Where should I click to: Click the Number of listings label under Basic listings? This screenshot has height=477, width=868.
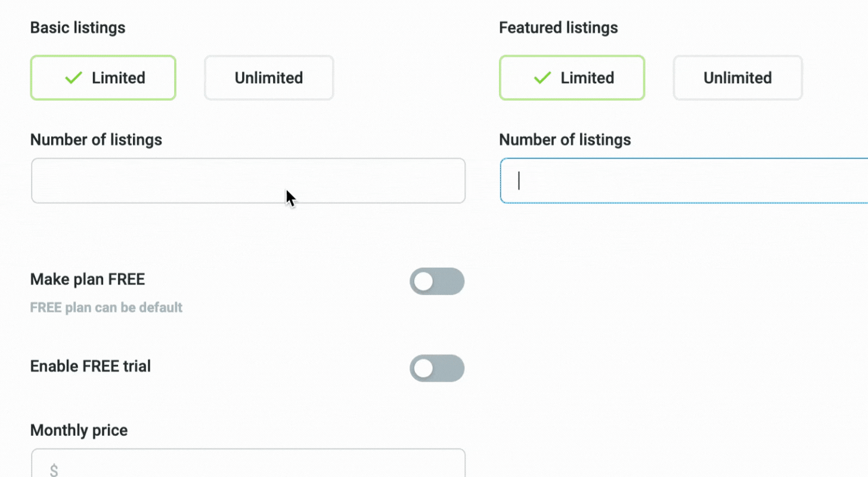[x=96, y=140]
